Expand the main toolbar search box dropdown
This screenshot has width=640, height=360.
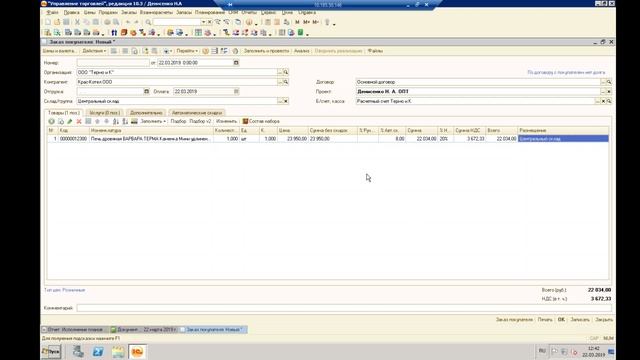(x=203, y=22)
